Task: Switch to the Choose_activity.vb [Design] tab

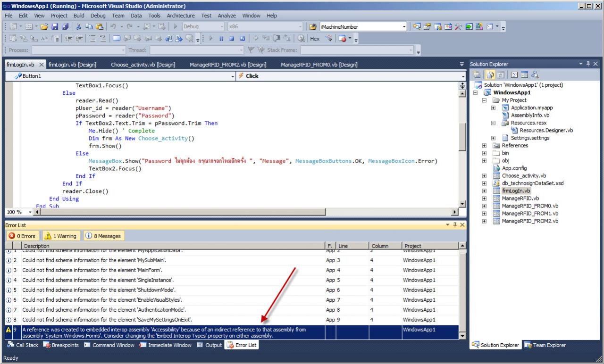Action: (143, 65)
